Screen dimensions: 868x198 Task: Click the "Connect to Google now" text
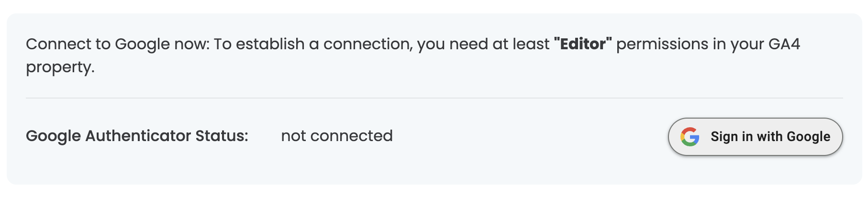pos(118,44)
